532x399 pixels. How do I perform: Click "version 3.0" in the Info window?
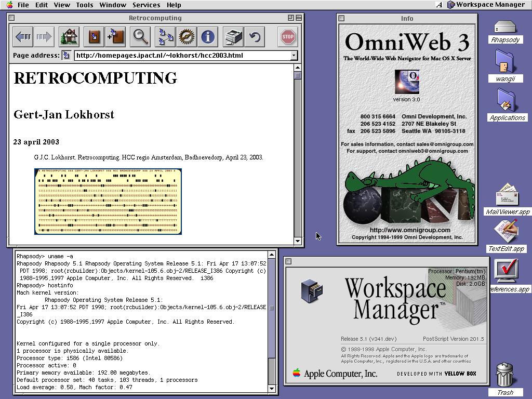(x=406, y=99)
